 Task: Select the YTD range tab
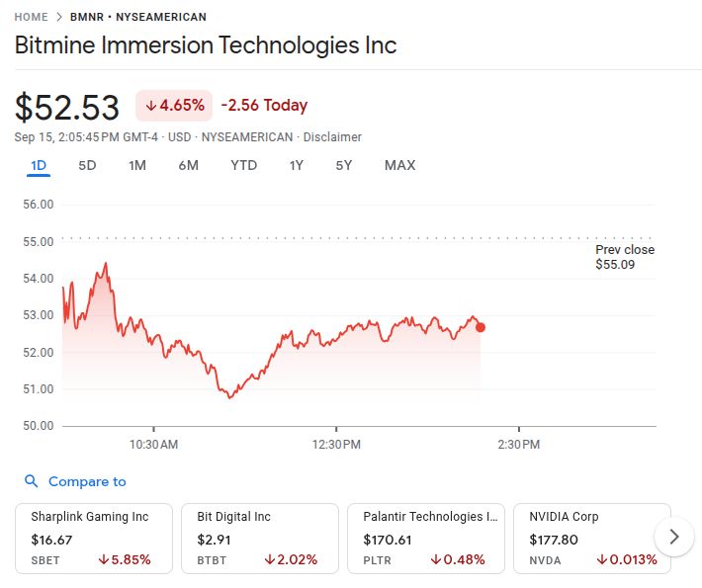[243, 165]
